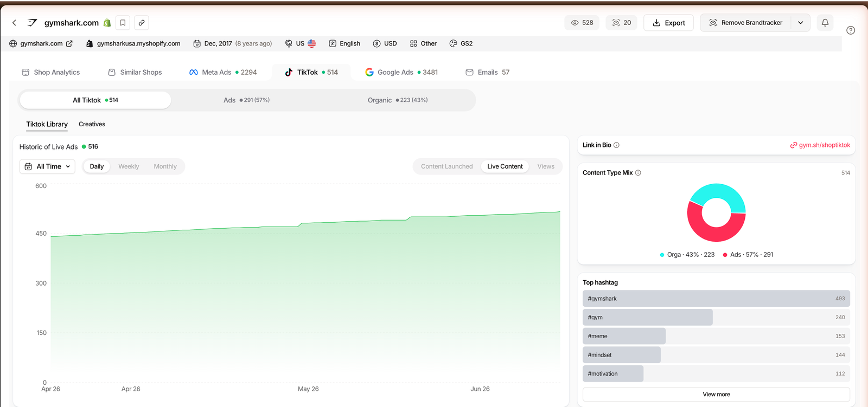Click the tracker count badge showing 20
This screenshot has height=407, width=868.
622,23
